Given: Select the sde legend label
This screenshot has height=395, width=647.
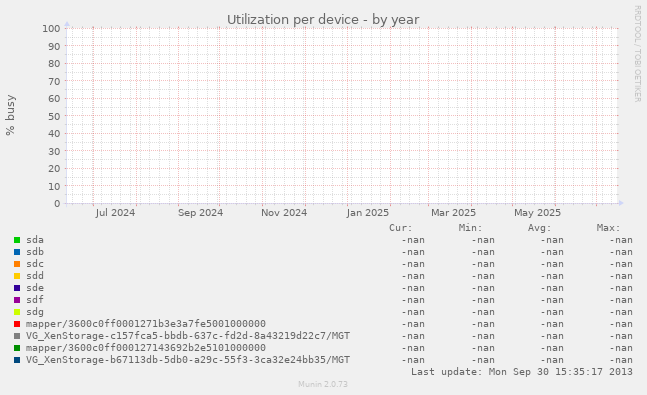Looking at the screenshot, I should [35, 288].
